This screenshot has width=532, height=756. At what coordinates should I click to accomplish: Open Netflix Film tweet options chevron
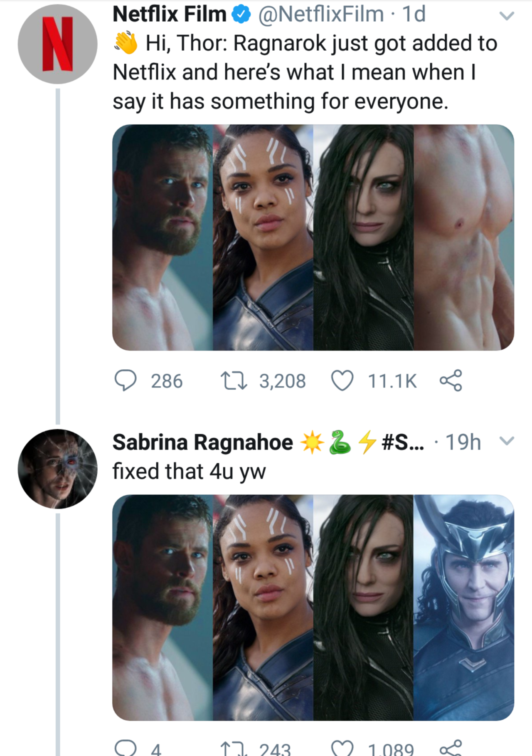click(x=507, y=16)
